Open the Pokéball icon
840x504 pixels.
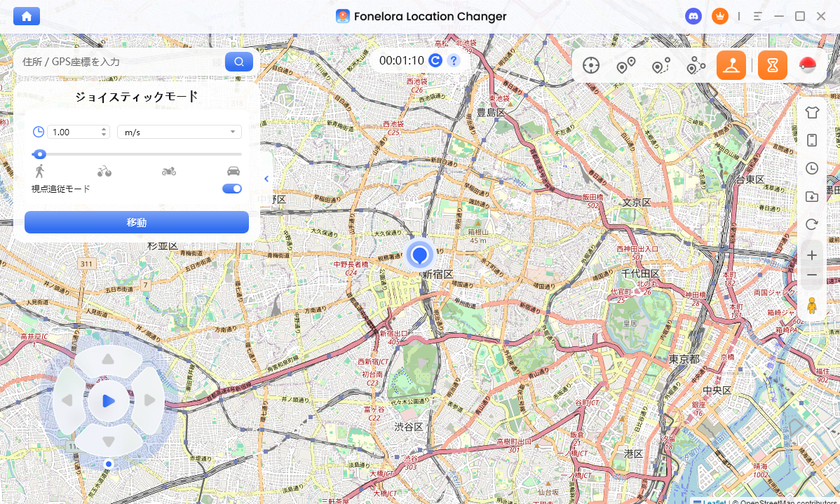click(808, 66)
